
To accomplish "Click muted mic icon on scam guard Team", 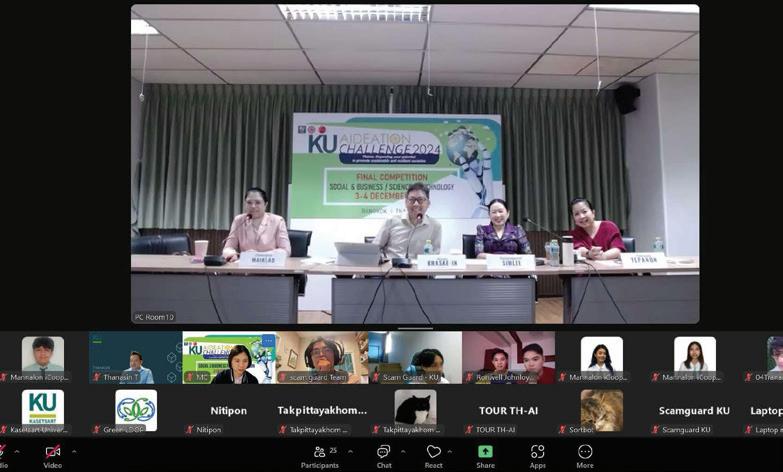I will point(283,378).
